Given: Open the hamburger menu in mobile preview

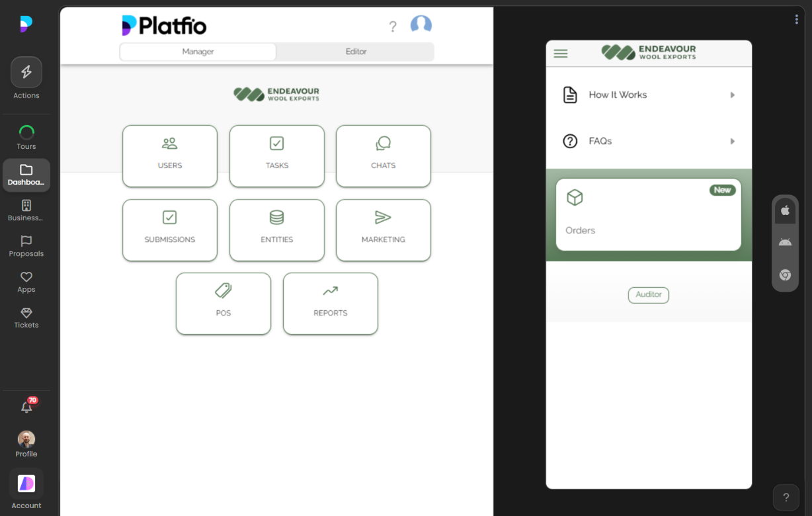Looking at the screenshot, I should [x=561, y=54].
